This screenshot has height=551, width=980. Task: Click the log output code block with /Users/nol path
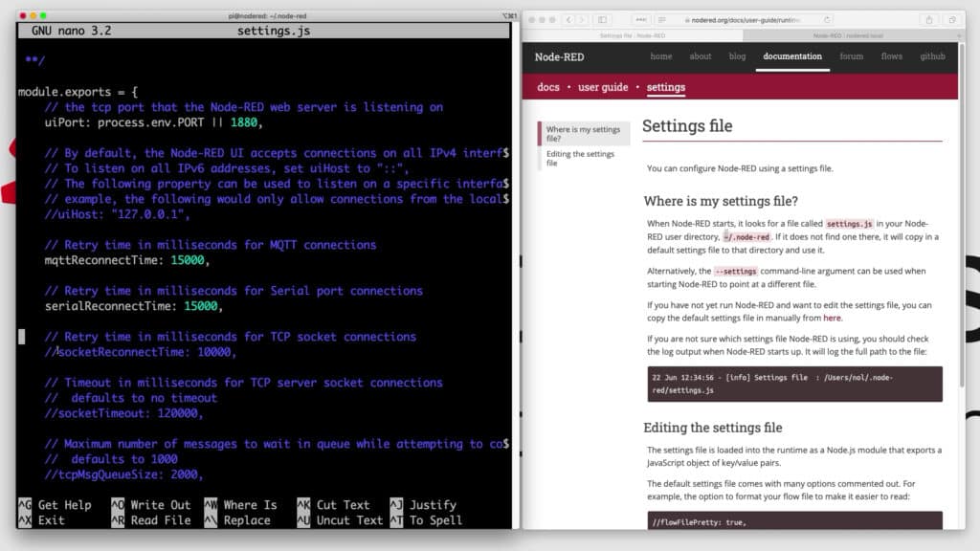(794, 384)
